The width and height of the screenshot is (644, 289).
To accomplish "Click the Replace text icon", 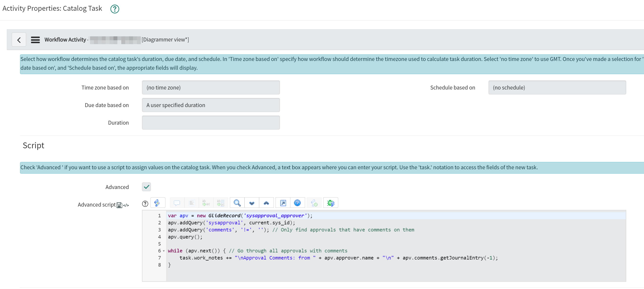I will (206, 203).
